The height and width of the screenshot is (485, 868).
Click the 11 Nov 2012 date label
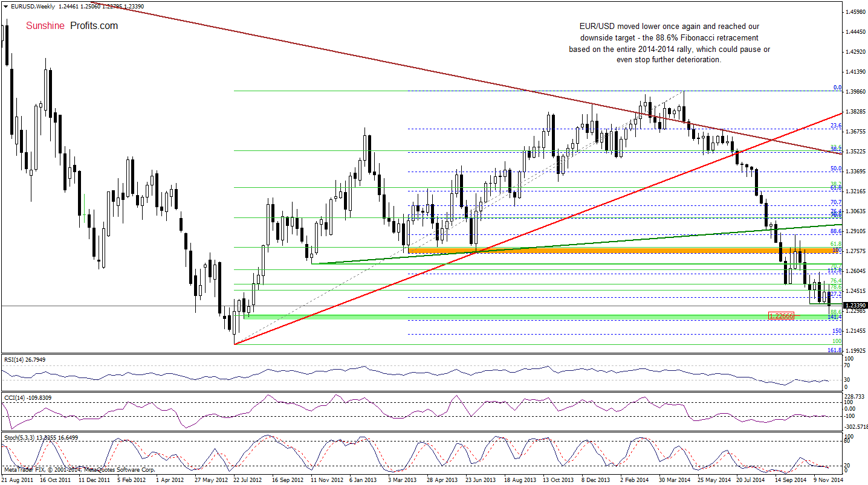point(328,480)
